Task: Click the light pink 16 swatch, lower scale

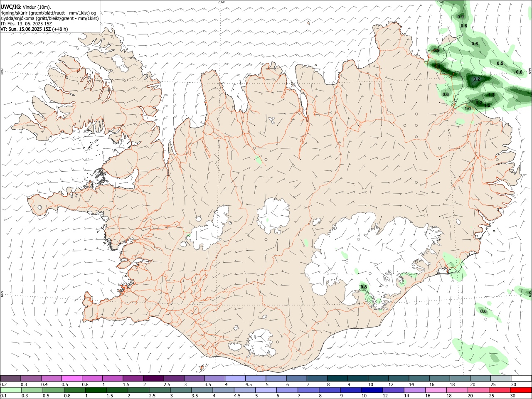Action: [436, 390]
